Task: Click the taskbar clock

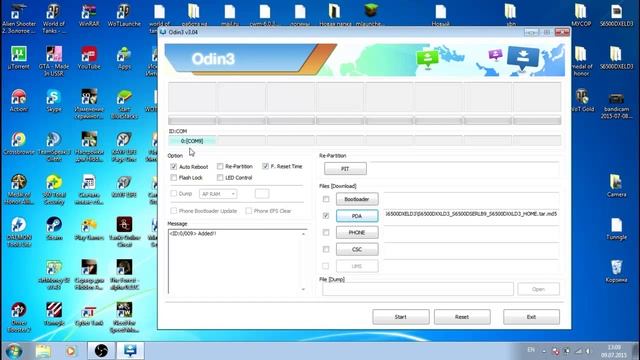Action: (x=614, y=351)
